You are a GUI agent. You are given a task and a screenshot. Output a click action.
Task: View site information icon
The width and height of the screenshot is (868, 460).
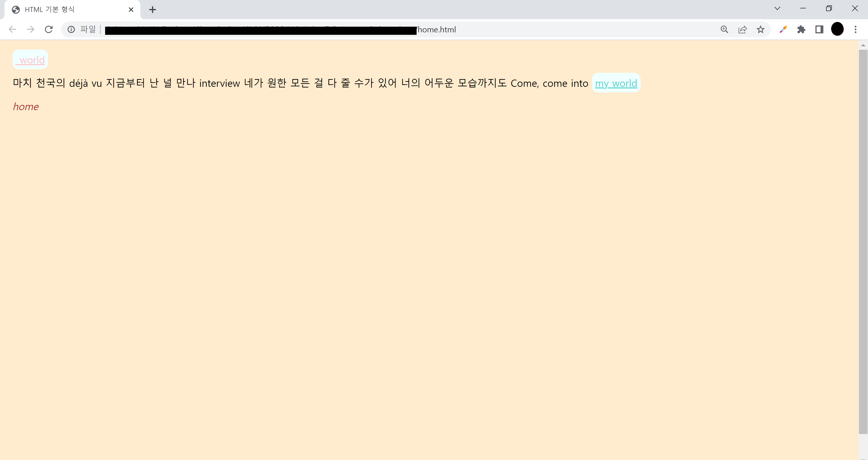point(71,30)
